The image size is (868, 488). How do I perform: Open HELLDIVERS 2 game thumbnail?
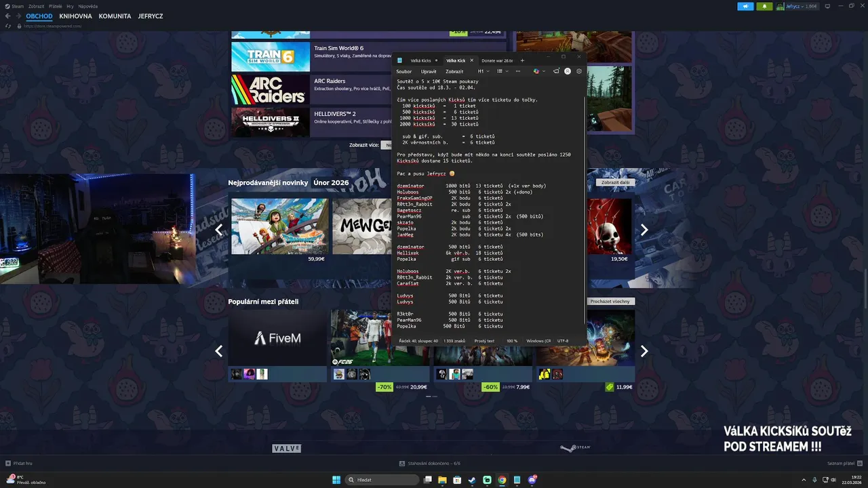271,122
